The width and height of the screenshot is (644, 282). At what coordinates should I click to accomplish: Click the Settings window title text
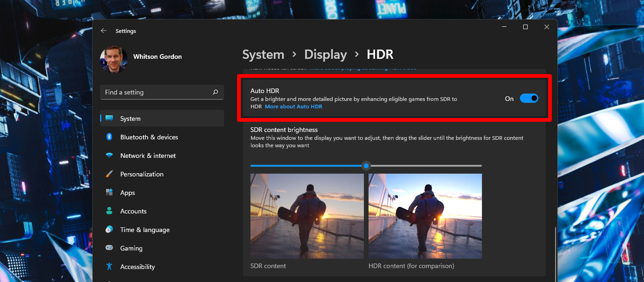click(x=126, y=31)
